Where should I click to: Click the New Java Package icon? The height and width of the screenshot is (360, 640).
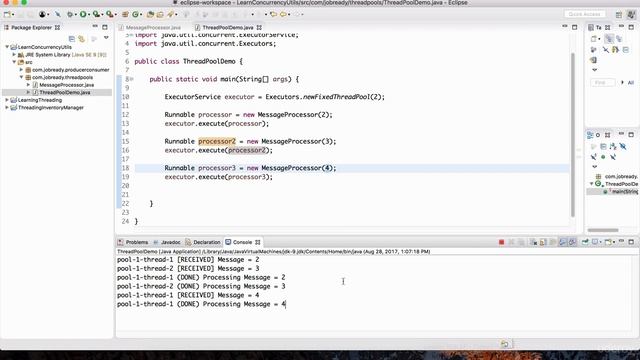coord(125,14)
